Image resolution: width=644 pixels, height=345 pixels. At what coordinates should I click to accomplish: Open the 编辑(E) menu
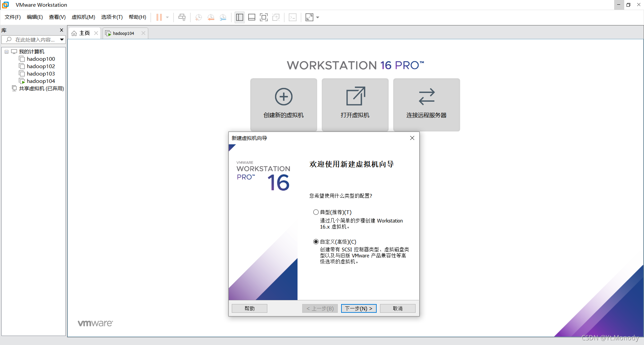pyautogui.click(x=35, y=17)
